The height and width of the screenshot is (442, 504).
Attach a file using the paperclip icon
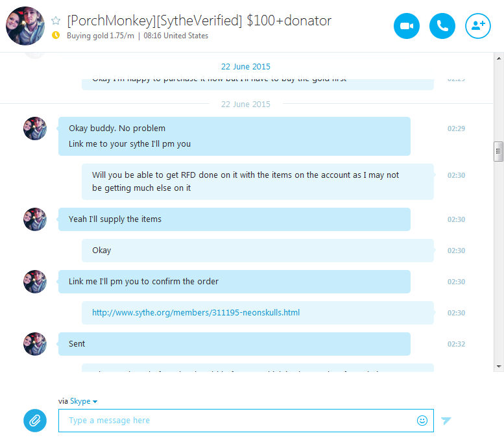tap(35, 421)
